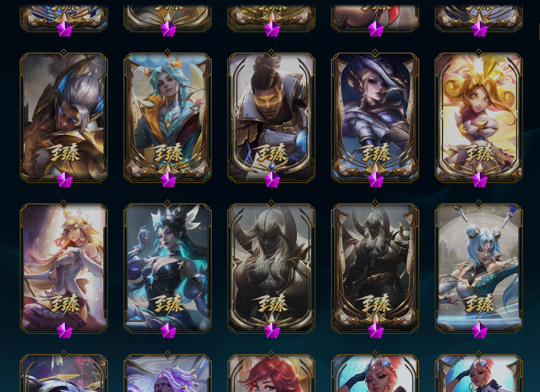Click purple gem below blue-haired bun girl card
The image size is (540, 392).
(x=480, y=331)
